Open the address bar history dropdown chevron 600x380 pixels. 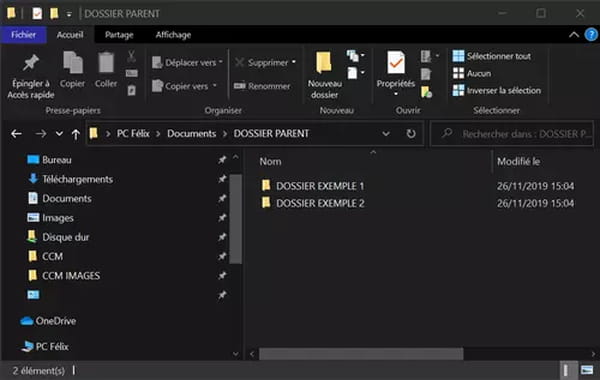386,134
